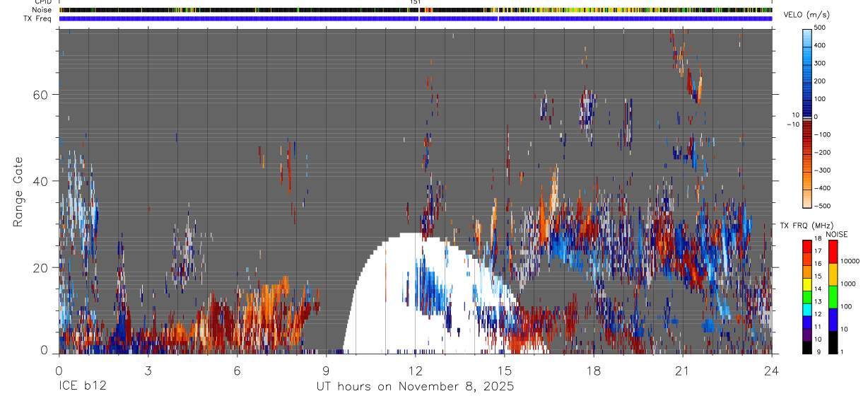Click the '400' velocity scale label
Screen dimensions: 868x401
pyautogui.click(x=819, y=45)
